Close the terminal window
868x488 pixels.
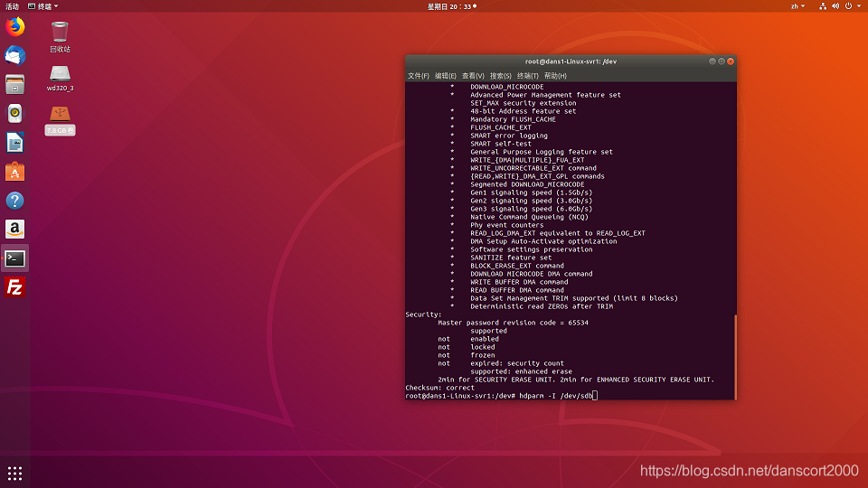click(731, 61)
